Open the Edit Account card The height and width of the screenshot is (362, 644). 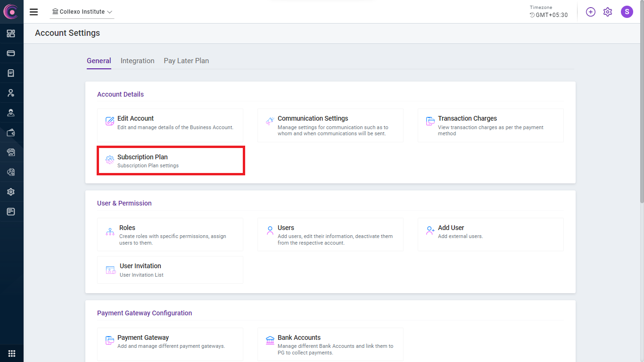tap(170, 125)
